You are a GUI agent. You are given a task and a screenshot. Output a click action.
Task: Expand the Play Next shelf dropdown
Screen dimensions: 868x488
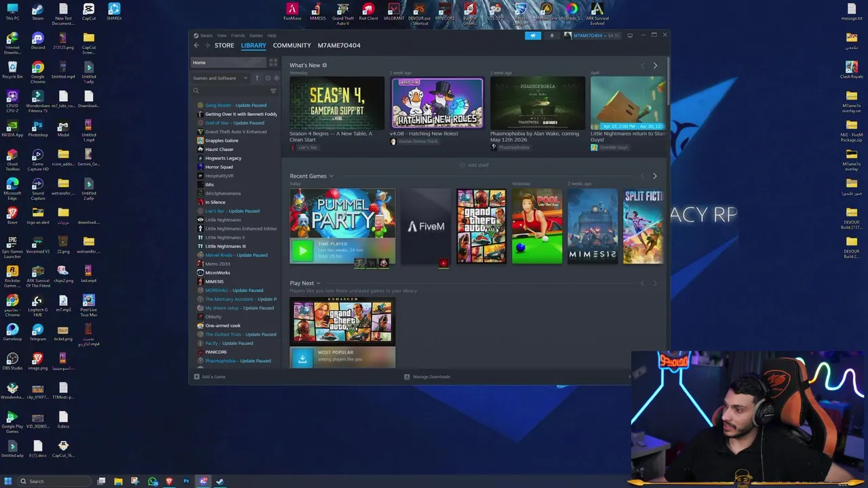[x=318, y=283]
